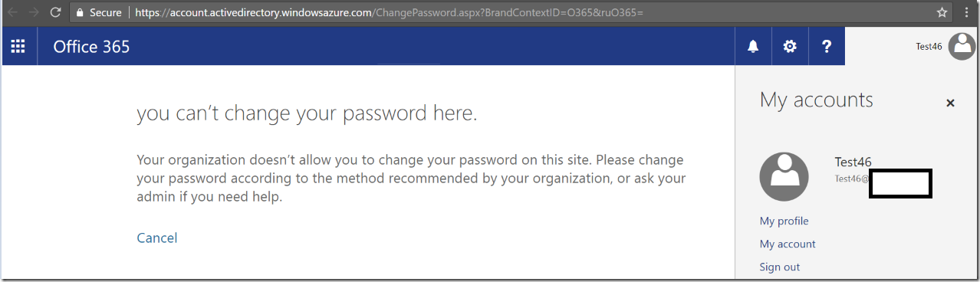Click the Test46 avatar in header
Image resolution: width=980 pixels, height=282 pixels.
point(962,47)
